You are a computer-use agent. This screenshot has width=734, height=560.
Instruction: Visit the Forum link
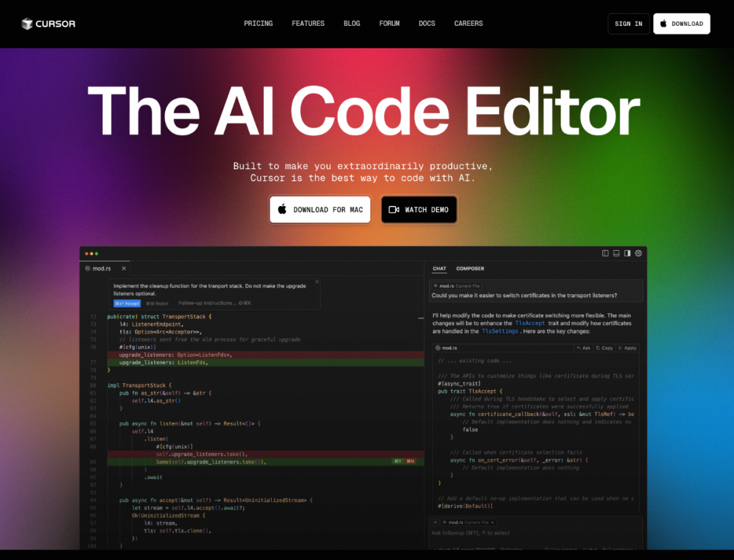[389, 23]
